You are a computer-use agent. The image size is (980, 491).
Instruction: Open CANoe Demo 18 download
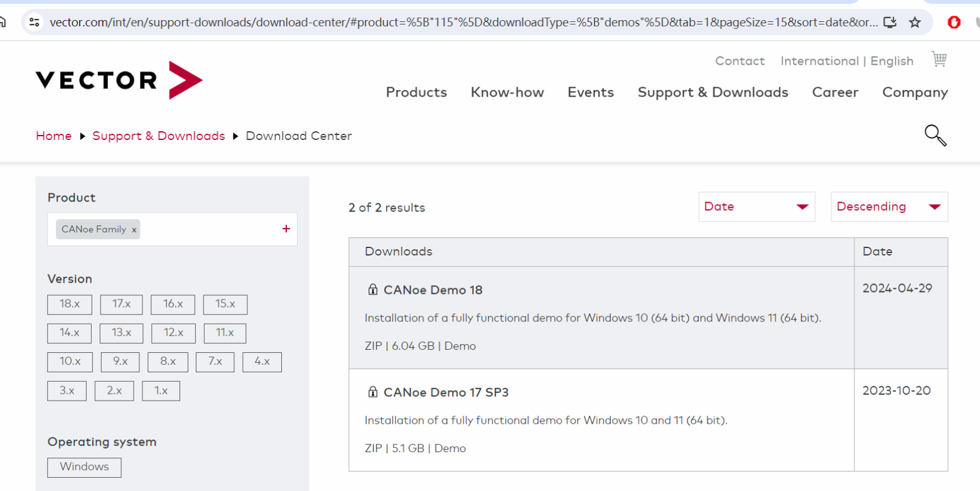[x=433, y=290]
